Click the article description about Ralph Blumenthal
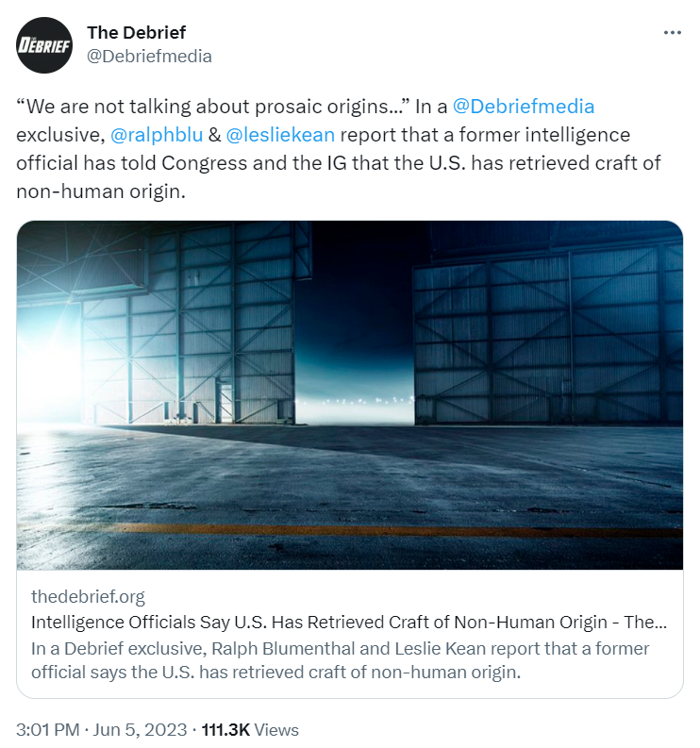 point(340,660)
